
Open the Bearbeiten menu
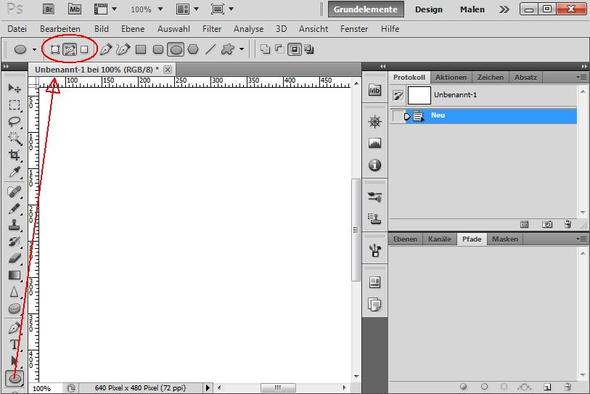coord(60,29)
